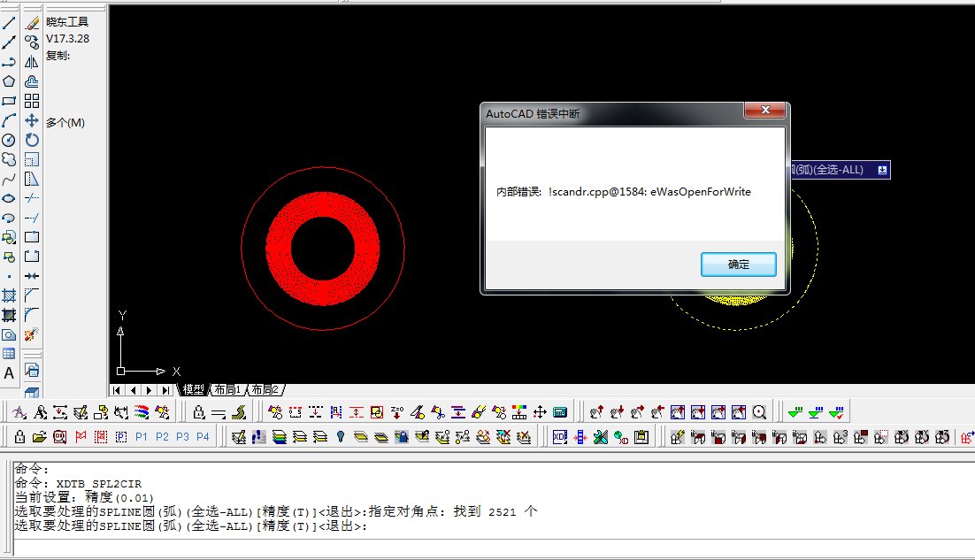This screenshot has height=560, width=975.
Task: Click the P1 toolbar button
Action: pyautogui.click(x=142, y=437)
